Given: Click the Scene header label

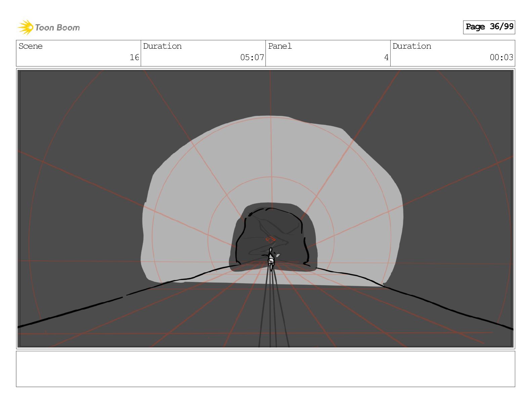Looking at the screenshot, I should [x=31, y=46].
